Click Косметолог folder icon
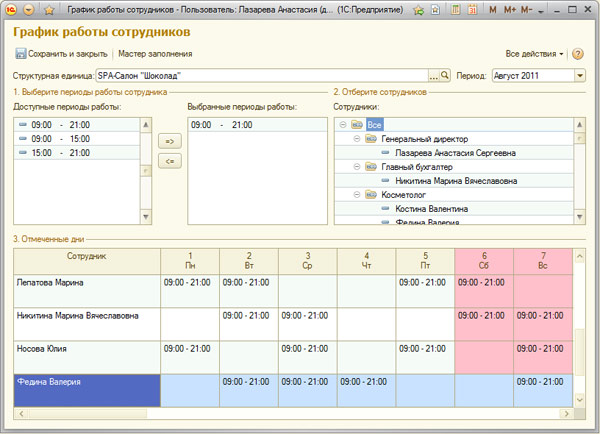The width and height of the screenshot is (600, 434). (371, 195)
